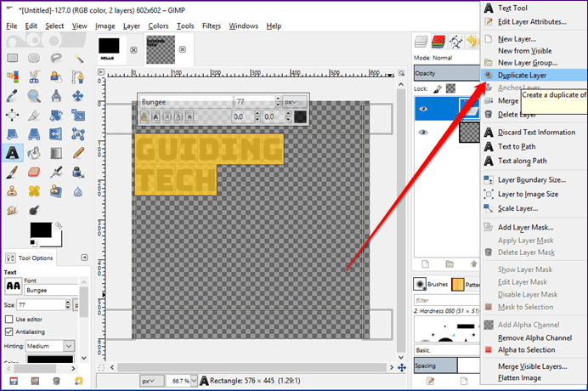588x391 pixels.
Task: Hide the selected top layer via eye icon
Action: [423, 109]
